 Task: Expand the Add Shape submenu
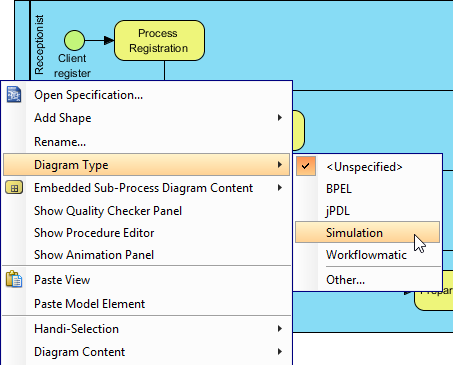pyautogui.click(x=147, y=118)
